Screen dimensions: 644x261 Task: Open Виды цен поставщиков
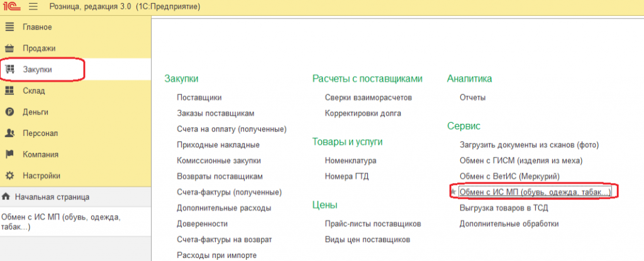[367, 239]
